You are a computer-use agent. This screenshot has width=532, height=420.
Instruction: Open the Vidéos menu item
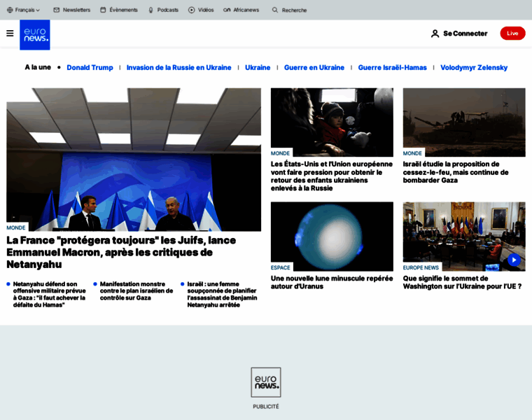point(201,10)
